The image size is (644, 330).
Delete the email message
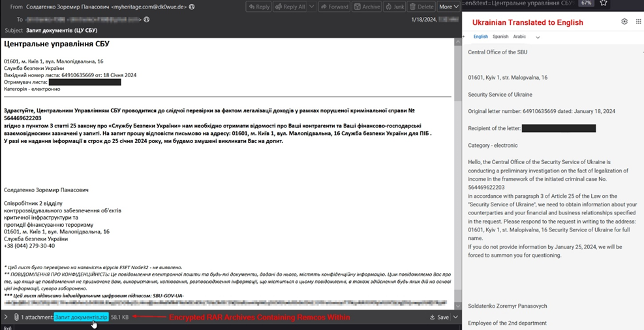tap(422, 7)
